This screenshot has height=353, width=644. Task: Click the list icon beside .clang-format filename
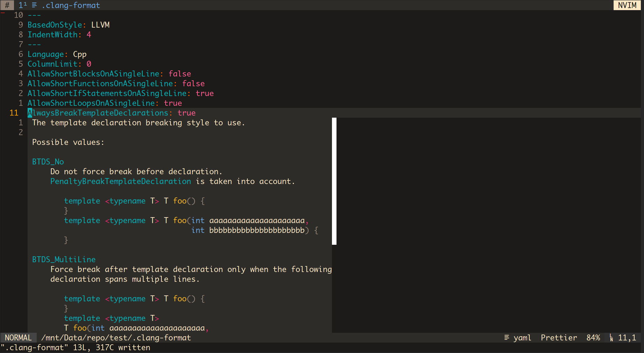(x=34, y=5)
